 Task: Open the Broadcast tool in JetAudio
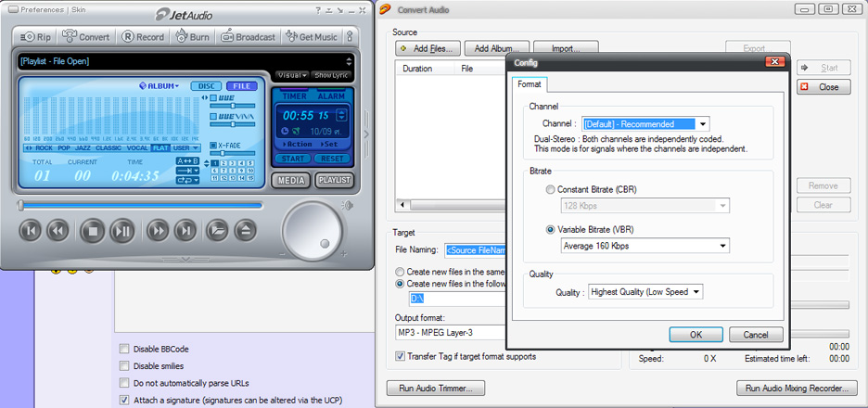tap(248, 37)
